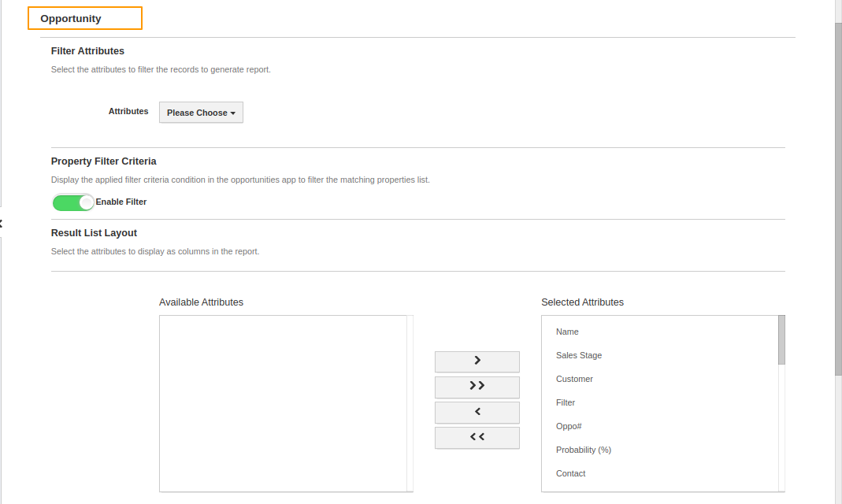842x504 pixels.
Task: Click the Enable Filter label text
Action: 121,202
